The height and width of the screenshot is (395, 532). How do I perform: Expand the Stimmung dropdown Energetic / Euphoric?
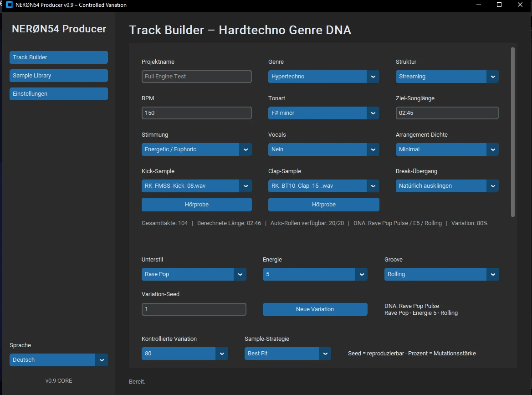(196, 149)
